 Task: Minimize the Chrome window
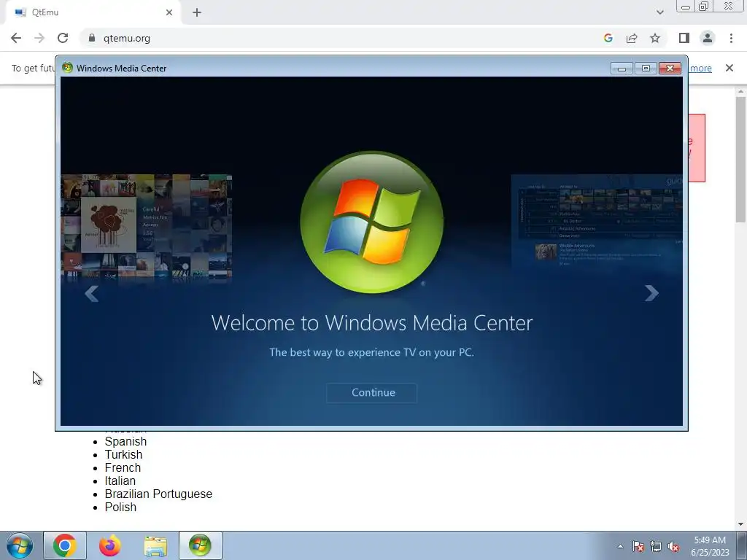tap(686, 6)
